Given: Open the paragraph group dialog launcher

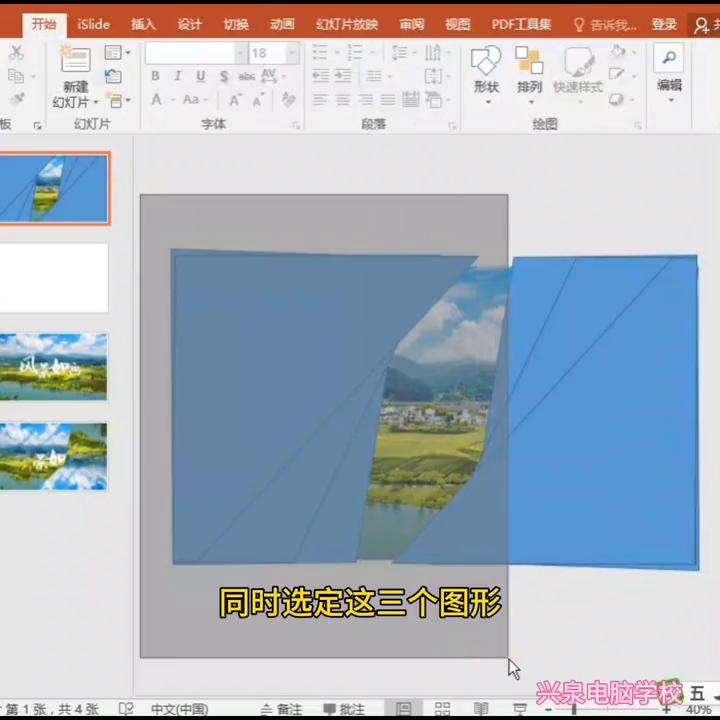Looking at the screenshot, I should click(452, 125).
